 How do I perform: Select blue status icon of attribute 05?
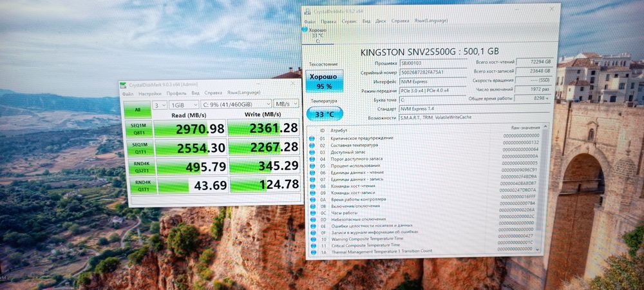[x=312, y=166]
